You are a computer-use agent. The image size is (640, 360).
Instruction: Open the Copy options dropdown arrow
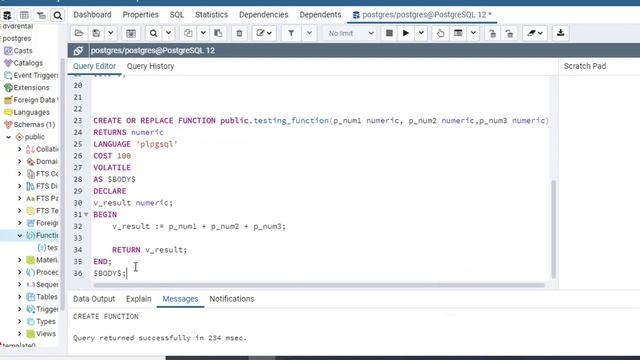tap(203, 33)
